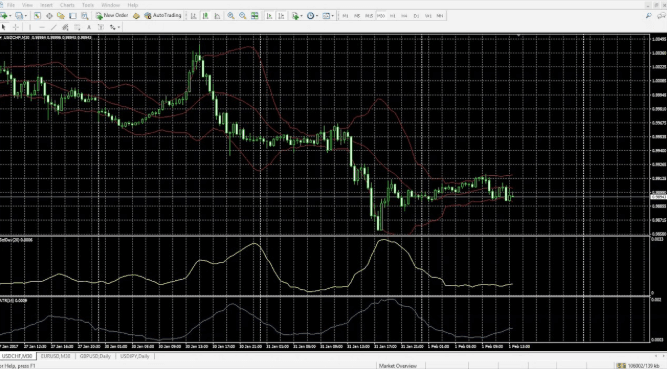Select the Equidistant Channel tool
The width and height of the screenshot is (668, 369).
coord(65,27)
